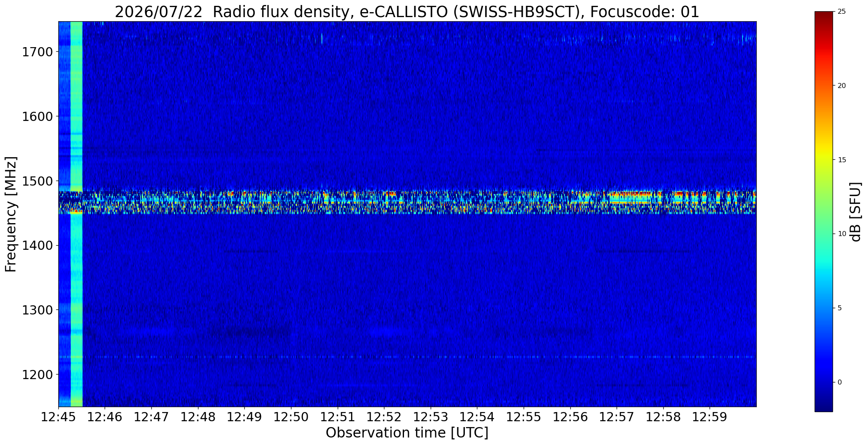Click the 1200 MHz frequency label

[38, 375]
